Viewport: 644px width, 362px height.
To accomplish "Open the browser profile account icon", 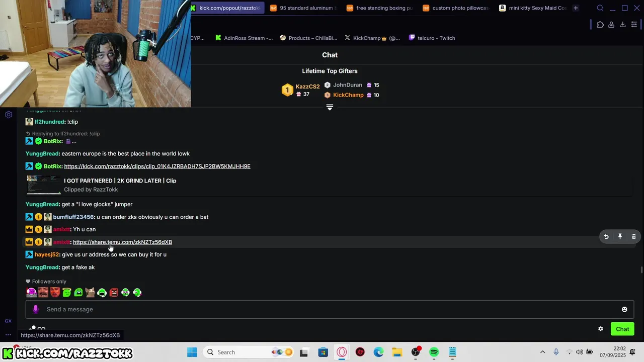I will (611, 25).
